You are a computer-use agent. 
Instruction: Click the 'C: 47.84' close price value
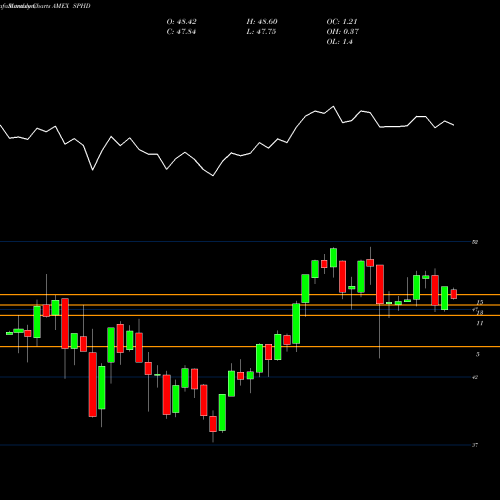coord(181,32)
